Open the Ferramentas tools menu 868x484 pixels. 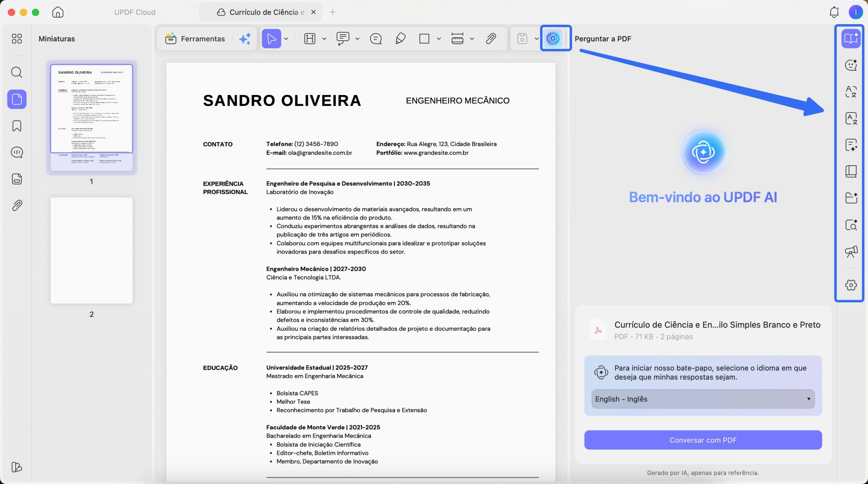click(195, 39)
